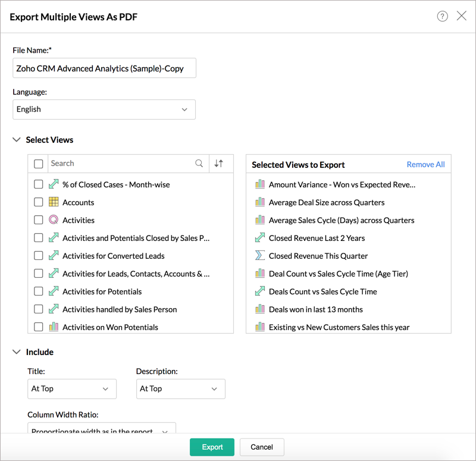
Task: Check the select-all checkbox above the views list
Action: 38,163
